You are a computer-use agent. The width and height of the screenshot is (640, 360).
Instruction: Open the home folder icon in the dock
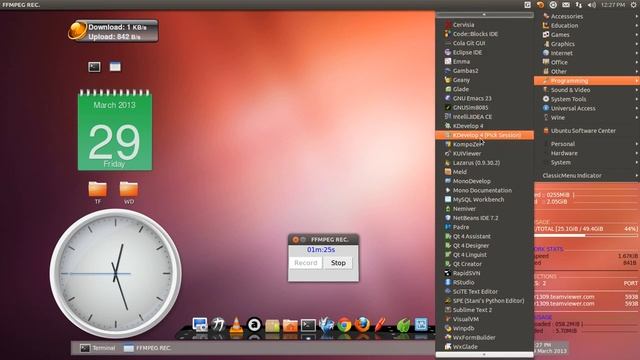(290, 326)
